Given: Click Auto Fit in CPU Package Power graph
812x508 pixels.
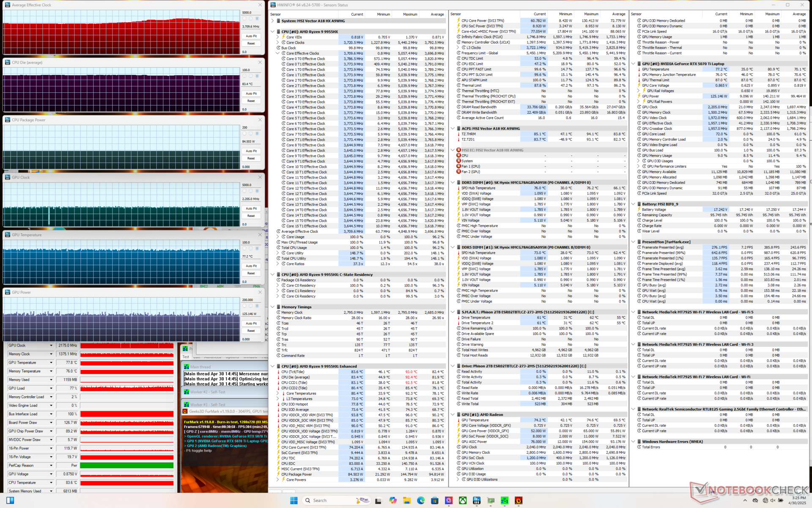Looking at the screenshot, I should 251,151.
